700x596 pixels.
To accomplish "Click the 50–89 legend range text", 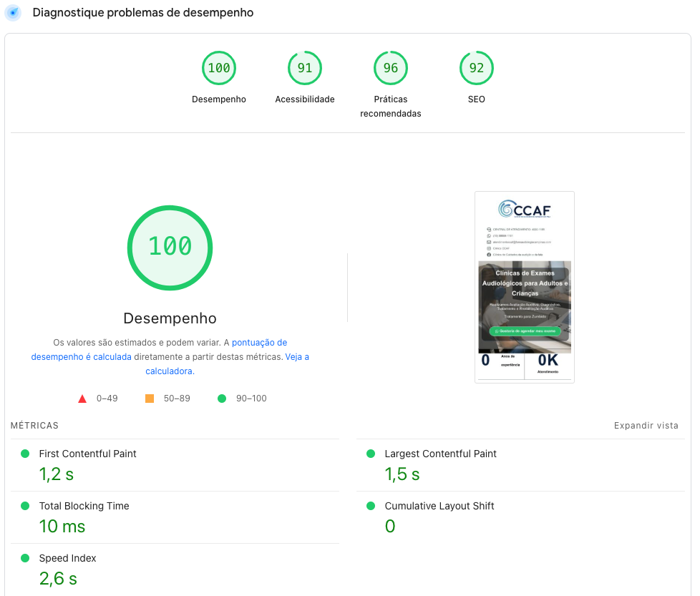I will (177, 399).
